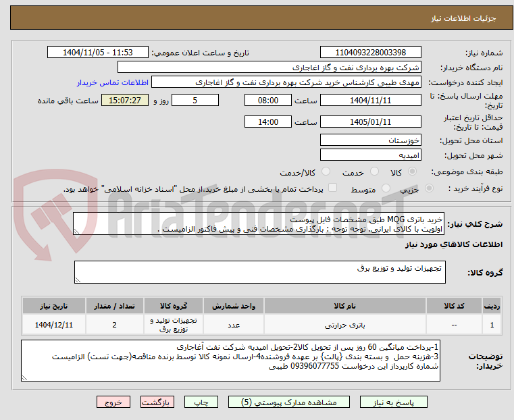Click response deadline date 1404/11/11 field
Image resolution: width=514 pixels, height=420 pixels.
point(370,100)
